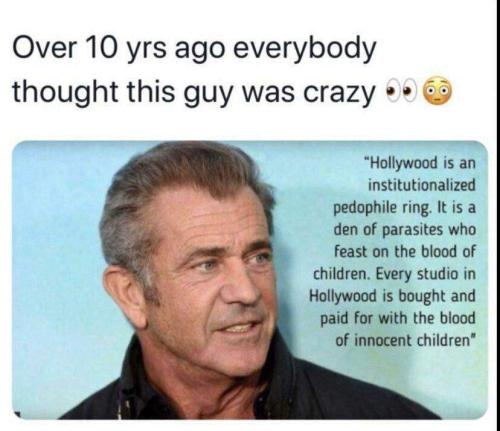The height and width of the screenshot is (431, 500).
Task: Click the quote line "pedophile ring. It is a"
Action: click(404, 208)
